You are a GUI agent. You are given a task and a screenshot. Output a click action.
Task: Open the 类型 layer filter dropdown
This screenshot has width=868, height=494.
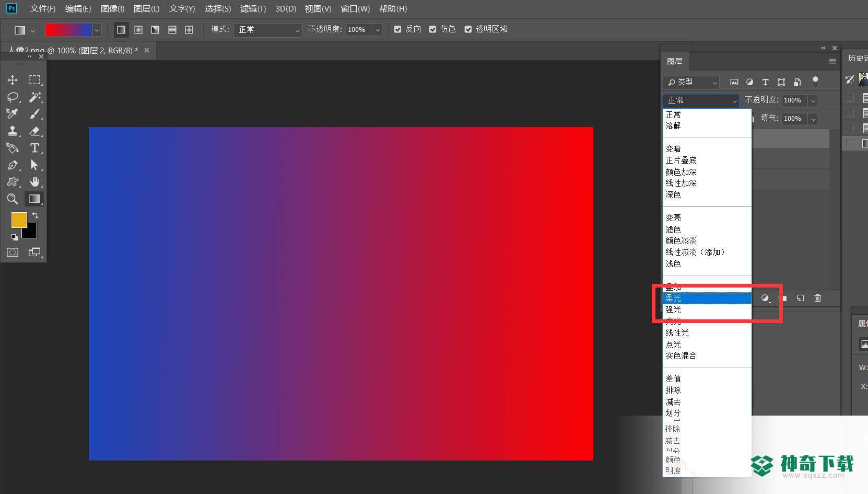(x=691, y=83)
